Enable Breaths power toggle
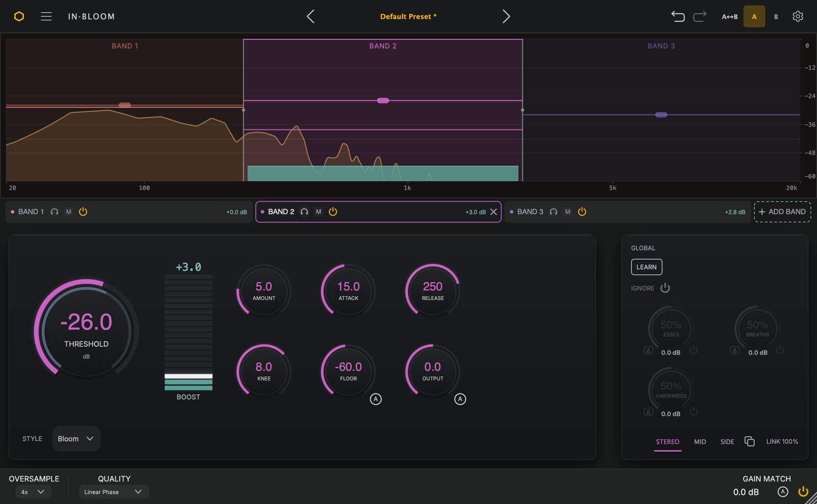817x504 pixels. click(780, 350)
